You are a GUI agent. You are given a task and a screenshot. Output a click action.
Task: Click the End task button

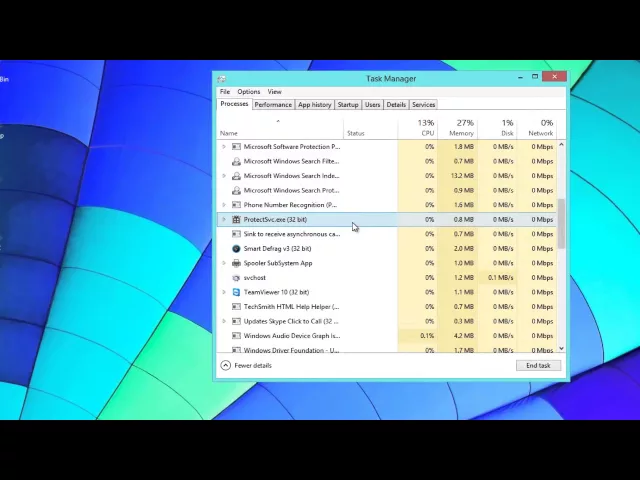[538, 365]
